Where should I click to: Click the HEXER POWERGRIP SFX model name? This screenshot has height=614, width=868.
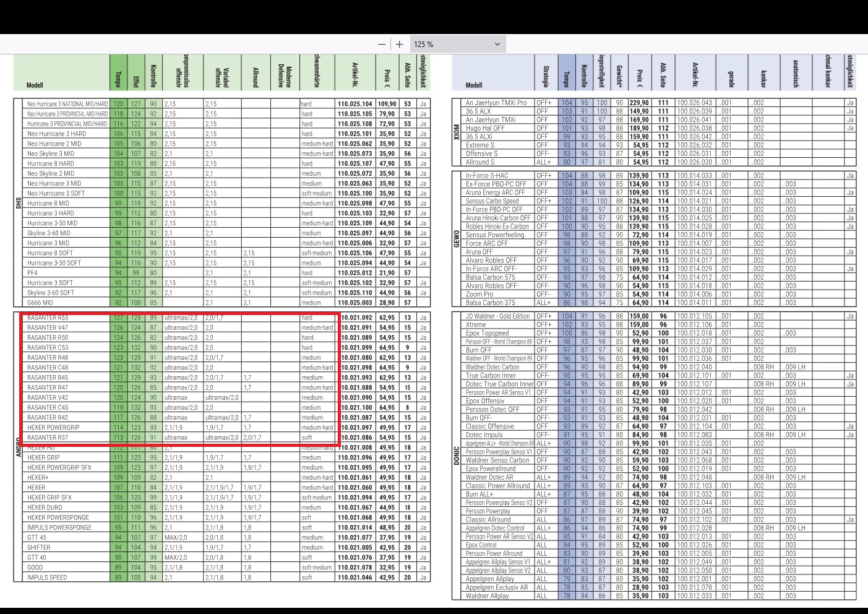pos(59,467)
